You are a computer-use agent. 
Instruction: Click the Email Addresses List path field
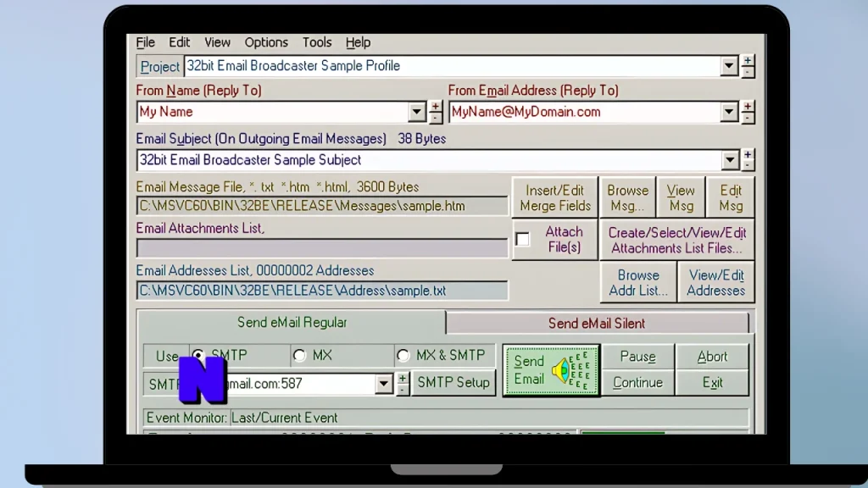coord(322,291)
